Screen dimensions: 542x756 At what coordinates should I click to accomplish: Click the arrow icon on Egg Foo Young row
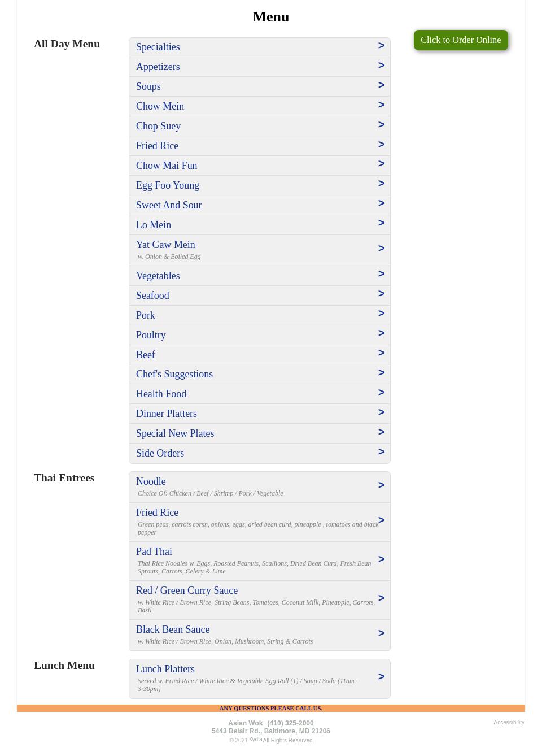point(381,184)
